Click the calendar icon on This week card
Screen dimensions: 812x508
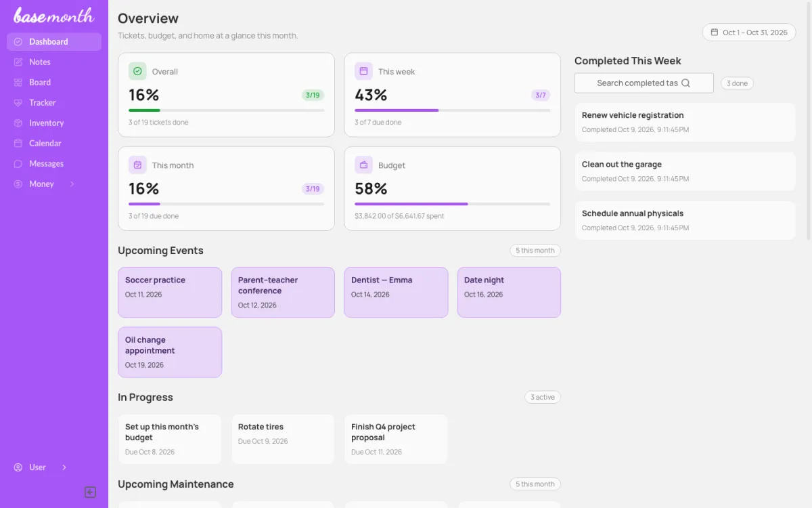(363, 71)
